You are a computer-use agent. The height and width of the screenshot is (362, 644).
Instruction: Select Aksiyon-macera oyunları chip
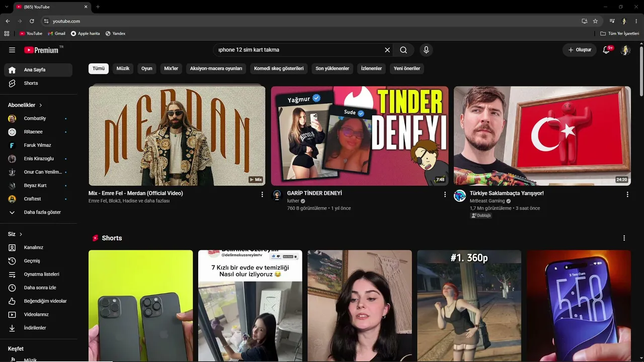click(216, 68)
